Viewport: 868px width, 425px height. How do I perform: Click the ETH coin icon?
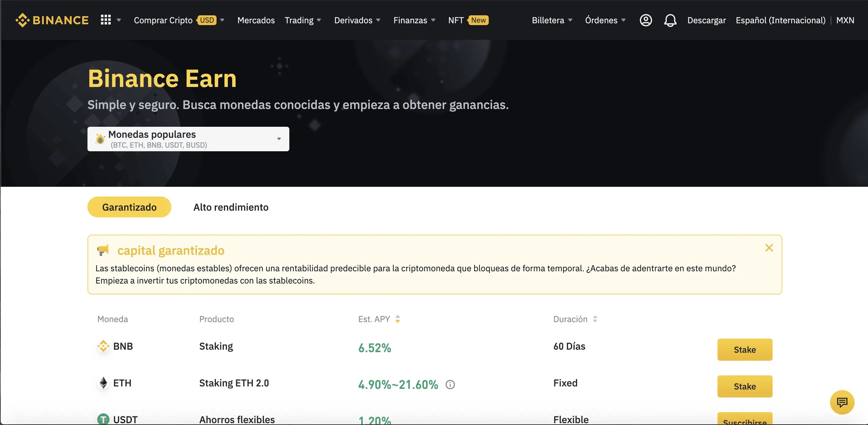103,383
